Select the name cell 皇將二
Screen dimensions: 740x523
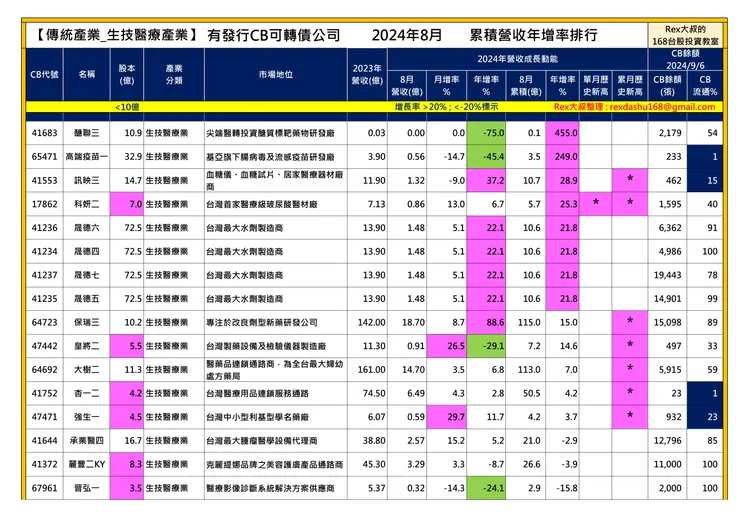87,346
